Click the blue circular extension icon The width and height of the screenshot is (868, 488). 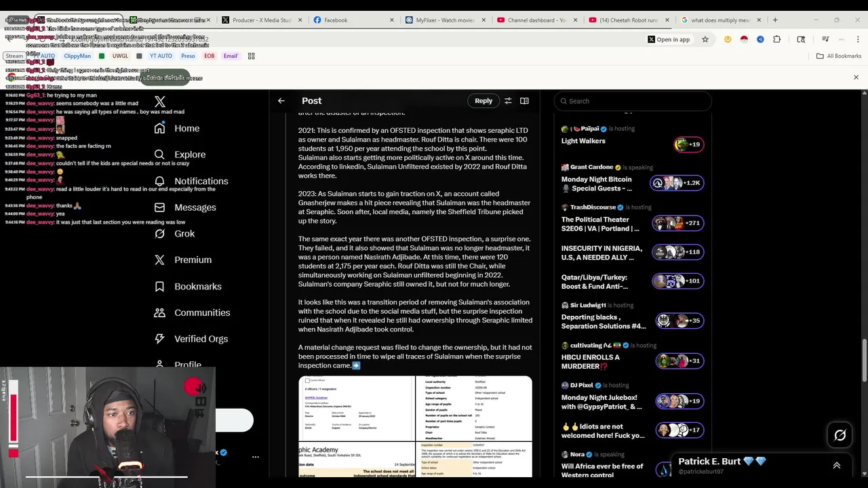pyautogui.click(x=760, y=39)
